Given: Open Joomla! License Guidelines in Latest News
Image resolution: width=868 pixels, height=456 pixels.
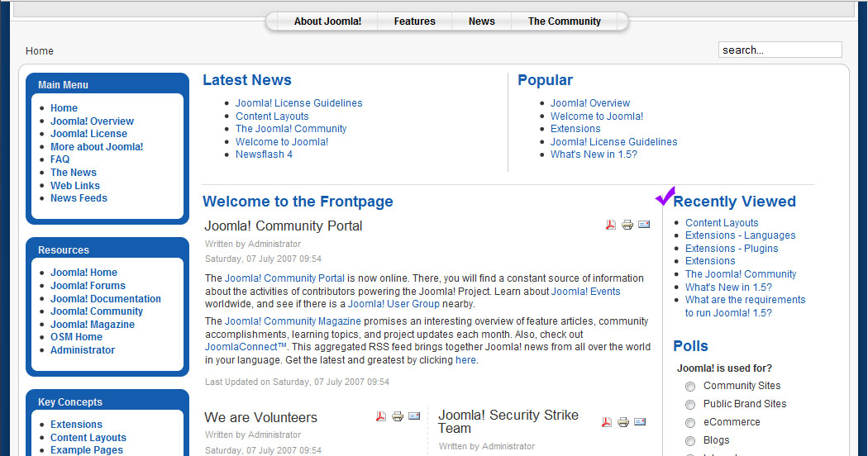Looking at the screenshot, I should [299, 103].
